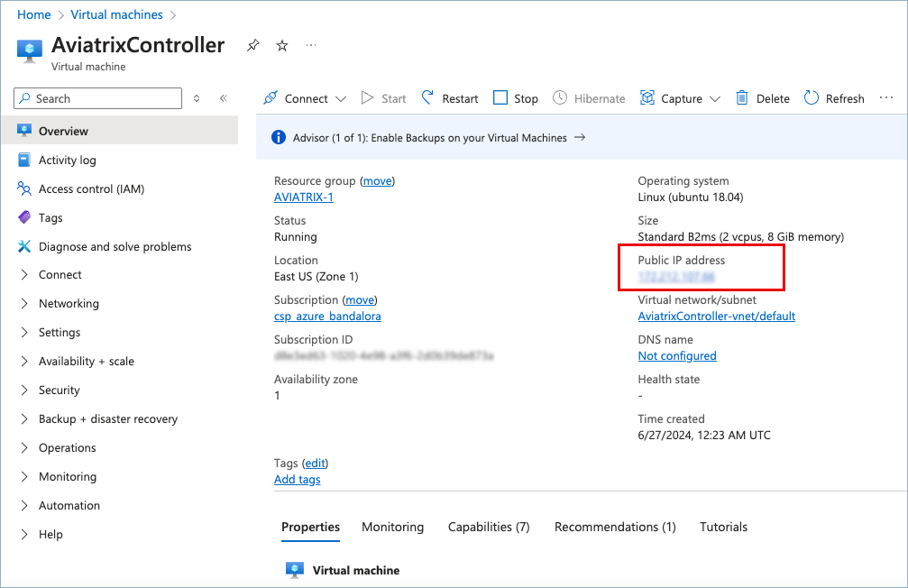Viewport: 908px width, 588px height.
Task: Open the Capabilities tab
Action: pos(488,527)
